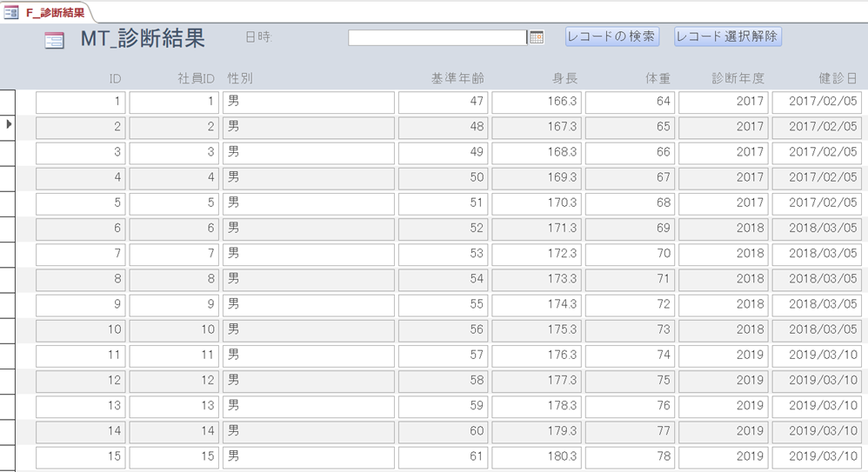Click the 基準年齢 field showing 56
This screenshot has height=472, width=868.
coord(442,329)
